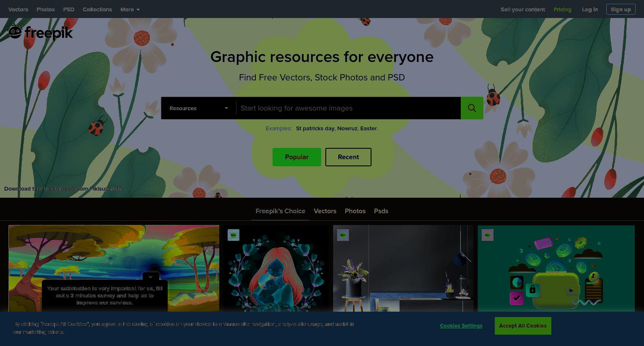Switch to the Psds tab
Image resolution: width=644 pixels, height=346 pixels.
click(381, 211)
